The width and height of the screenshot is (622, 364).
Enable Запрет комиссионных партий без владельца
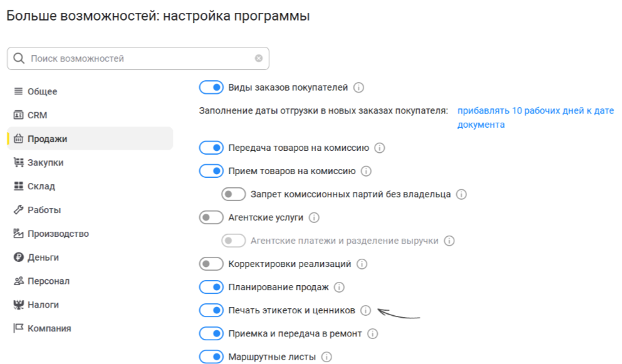pyautogui.click(x=234, y=195)
